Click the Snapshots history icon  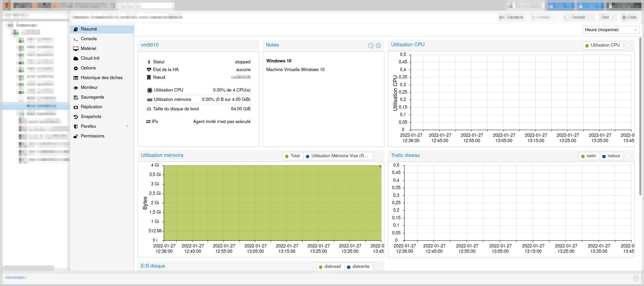(x=76, y=117)
